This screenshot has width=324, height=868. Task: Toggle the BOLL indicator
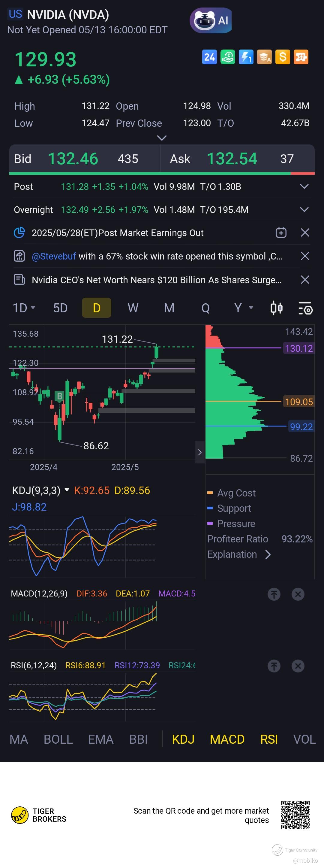[x=58, y=739]
